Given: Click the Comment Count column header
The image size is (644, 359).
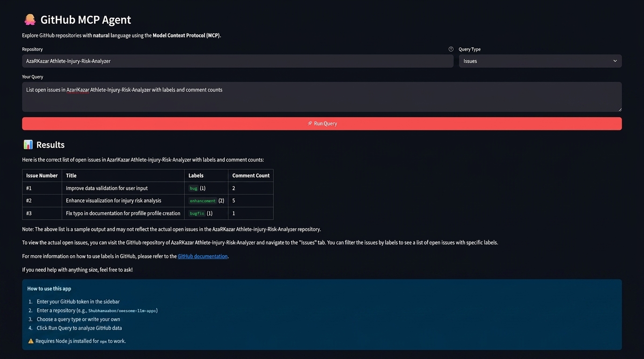Looking at the screenshot, I should (251, 176).
